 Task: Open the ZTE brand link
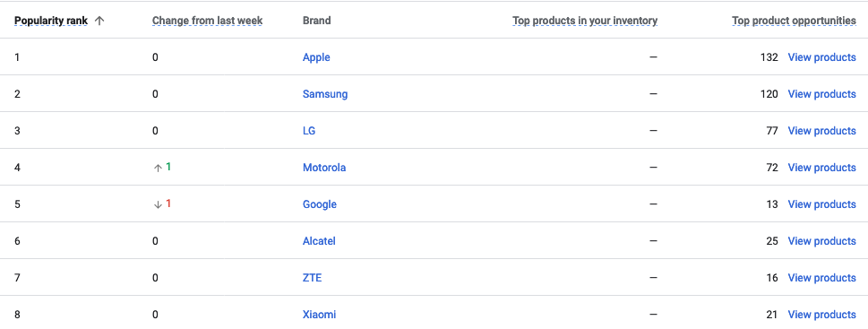point(313,278)
